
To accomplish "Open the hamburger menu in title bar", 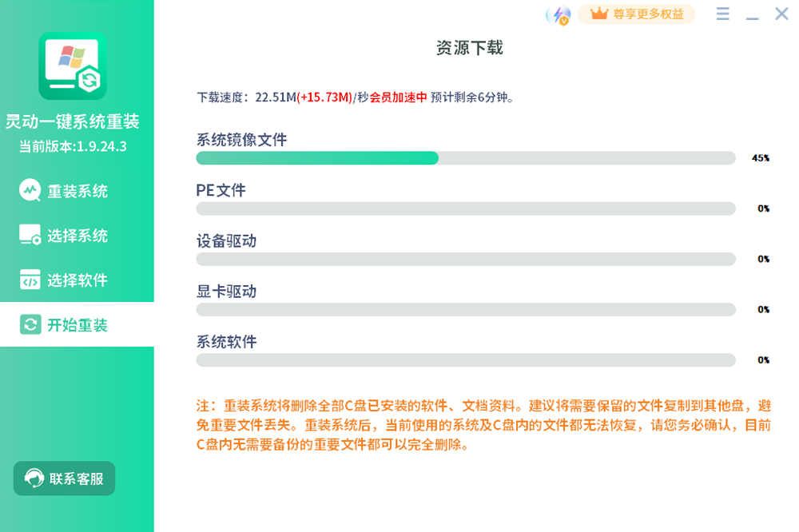I will [723, 14].
